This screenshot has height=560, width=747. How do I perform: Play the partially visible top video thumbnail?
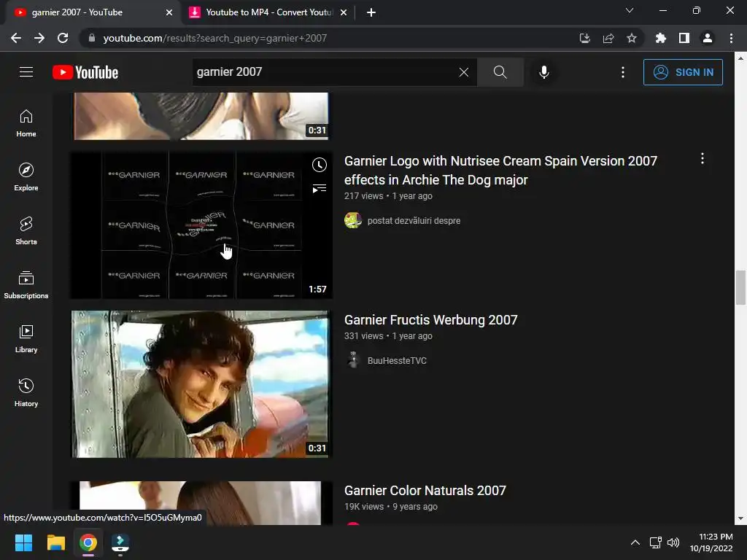pos(201,116)
